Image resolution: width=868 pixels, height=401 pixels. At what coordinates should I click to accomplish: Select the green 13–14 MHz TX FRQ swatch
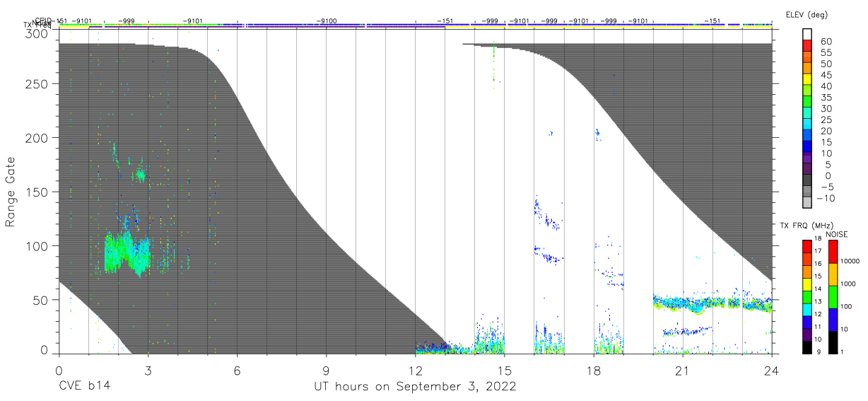807,297
